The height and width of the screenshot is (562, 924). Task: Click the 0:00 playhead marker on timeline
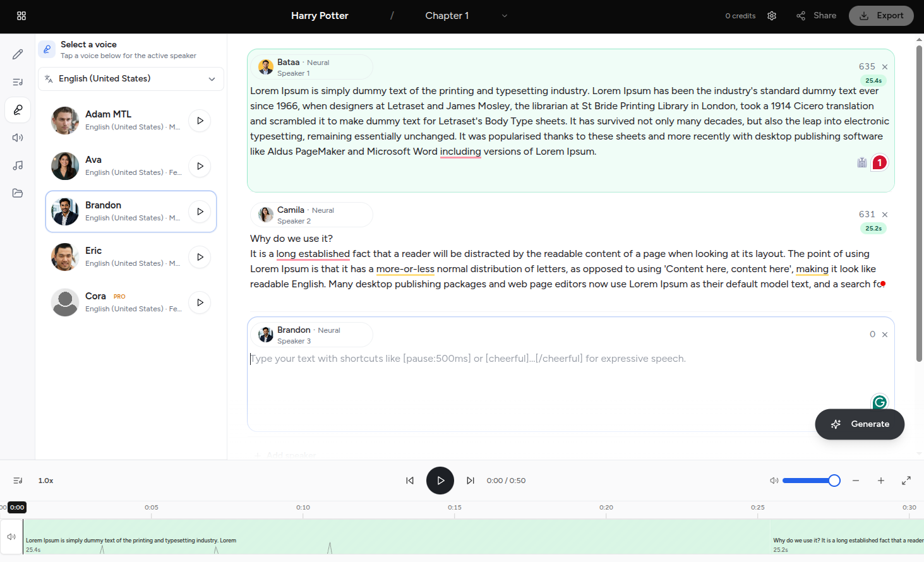click(17, 507)
